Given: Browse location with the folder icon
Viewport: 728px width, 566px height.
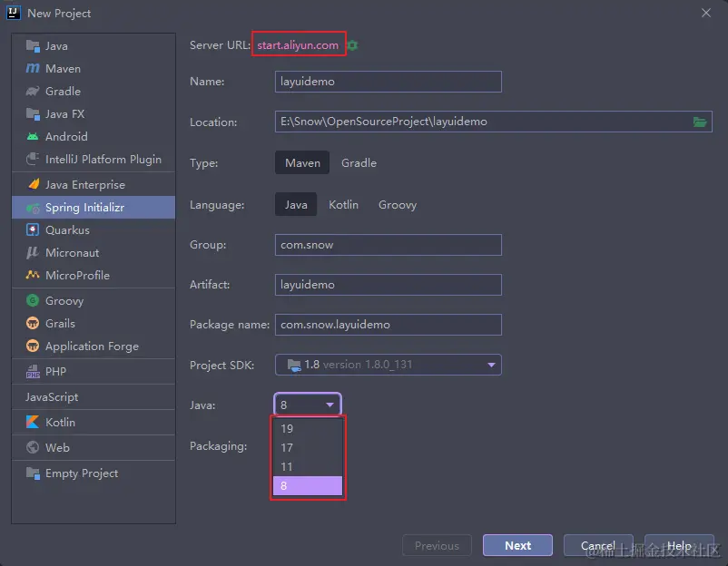Looking at the screenshot, I should [700, 122].
